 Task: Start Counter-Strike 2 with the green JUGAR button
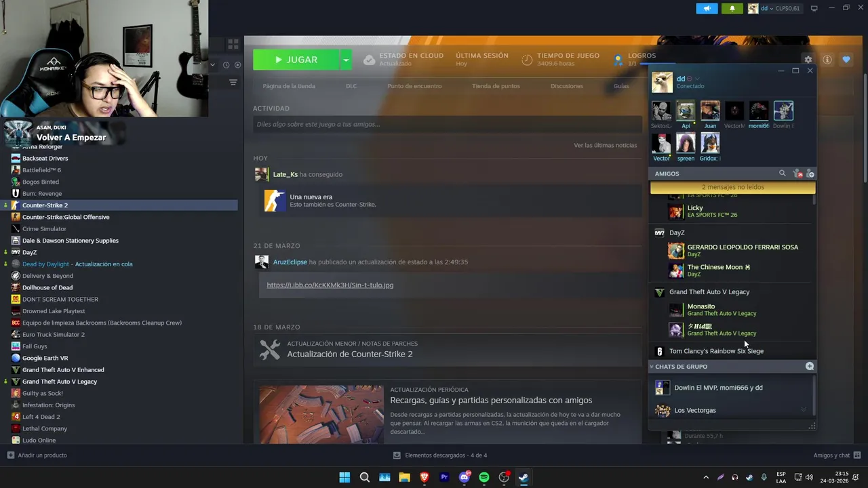point(296,60)
